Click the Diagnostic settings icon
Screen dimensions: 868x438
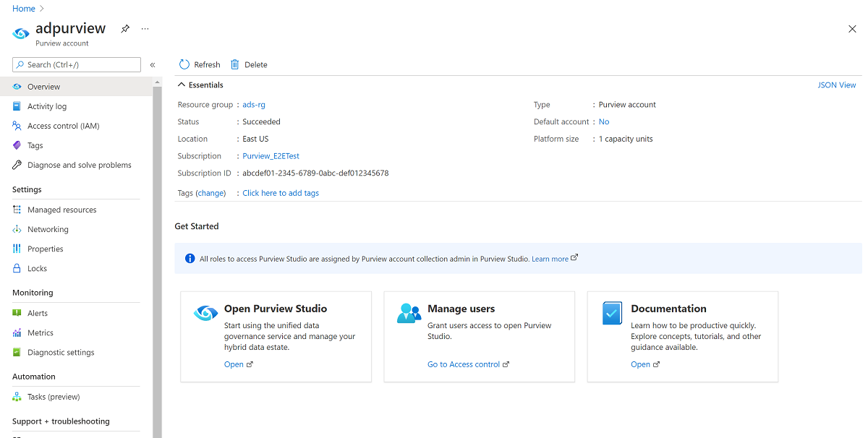[x=17, y=352]
